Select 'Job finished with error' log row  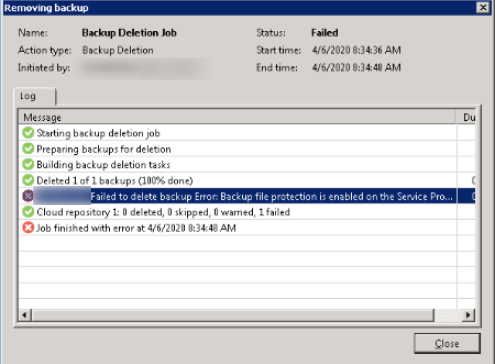point(247,228)
